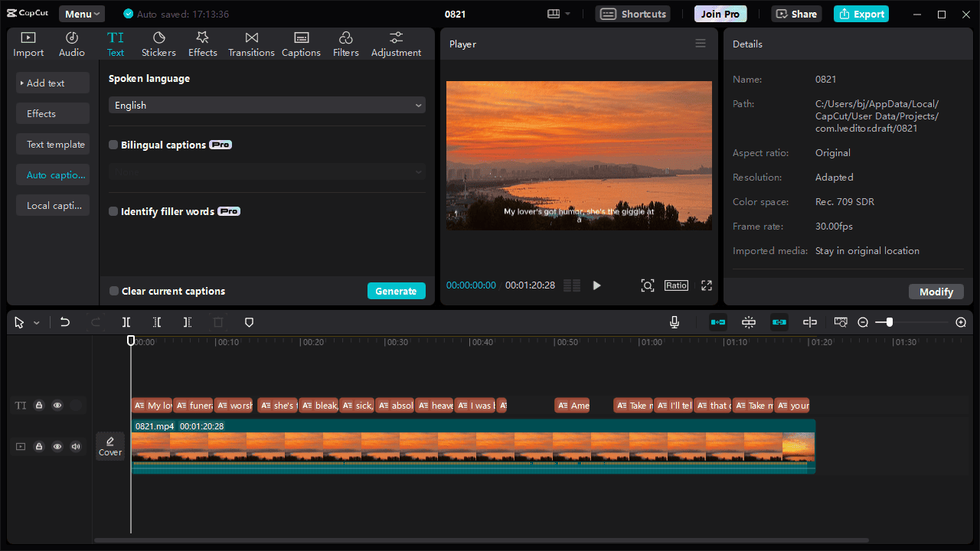Screen dimensions: 980x551
Task: Lock the text caption track
Action: 39,406
